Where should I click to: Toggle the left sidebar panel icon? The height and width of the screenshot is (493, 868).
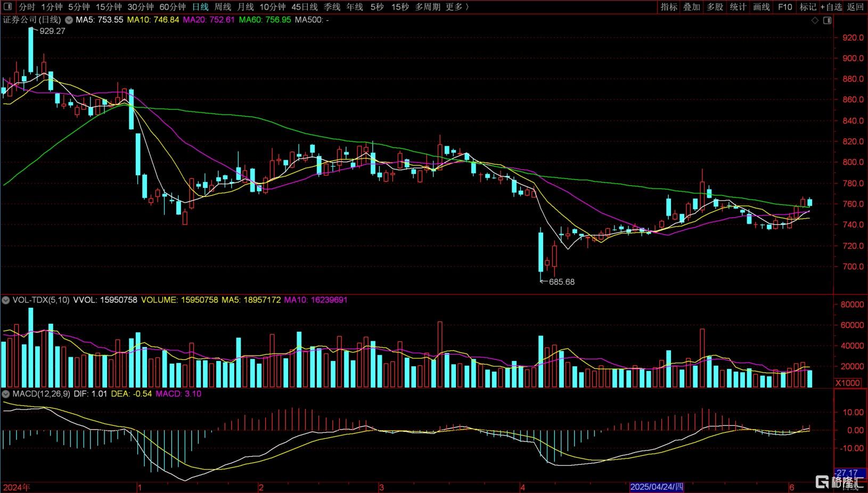tap(7, 7)
